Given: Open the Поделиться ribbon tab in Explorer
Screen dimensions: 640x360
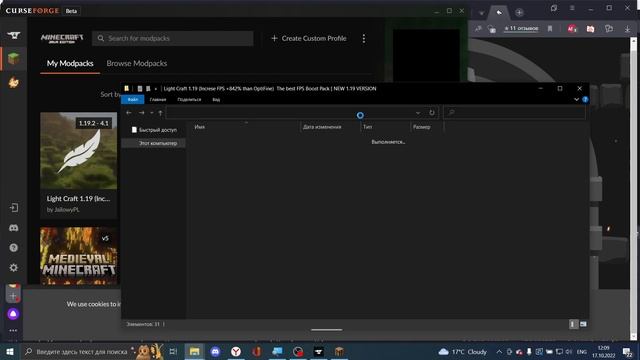Looking at the screenshot, I should [x=189, y=99].
